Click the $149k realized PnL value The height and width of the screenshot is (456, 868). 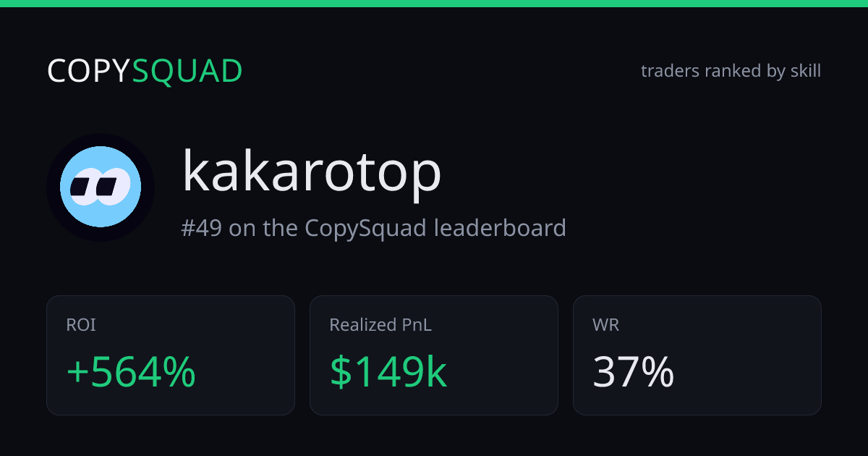point(388,373)
